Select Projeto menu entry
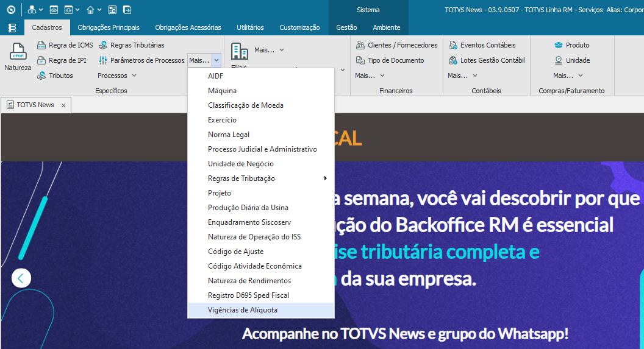The image size is (644, 349). click(x=261, y=193)
